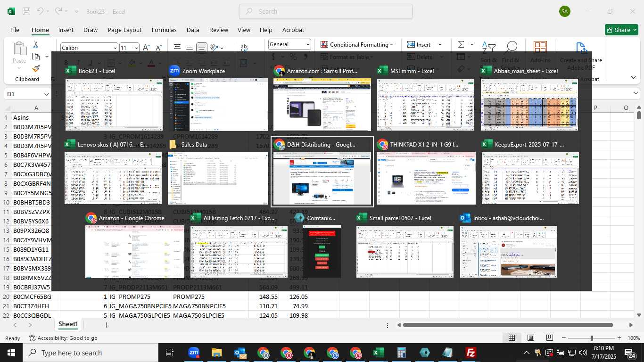The height and width of the screenshot is (362, 644).
Task: Open the Acrobat ribbon tab
Action: (293, 30)
